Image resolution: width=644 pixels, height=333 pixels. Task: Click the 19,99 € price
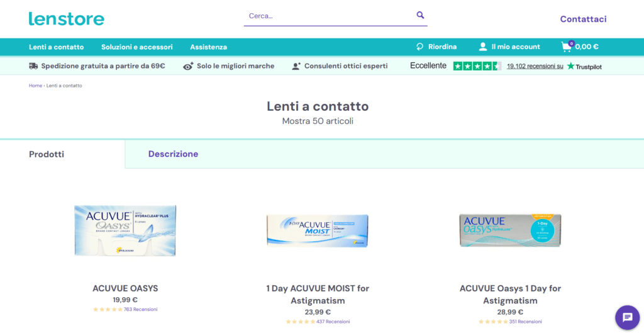click(125, 300)
